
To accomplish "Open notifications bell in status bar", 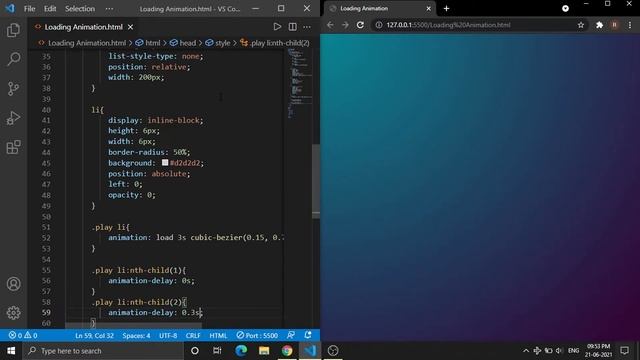I will coord(308,335).
